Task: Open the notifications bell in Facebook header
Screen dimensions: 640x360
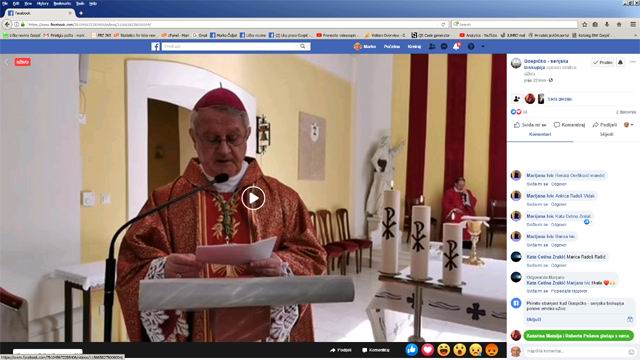Action: coord(456,47)
